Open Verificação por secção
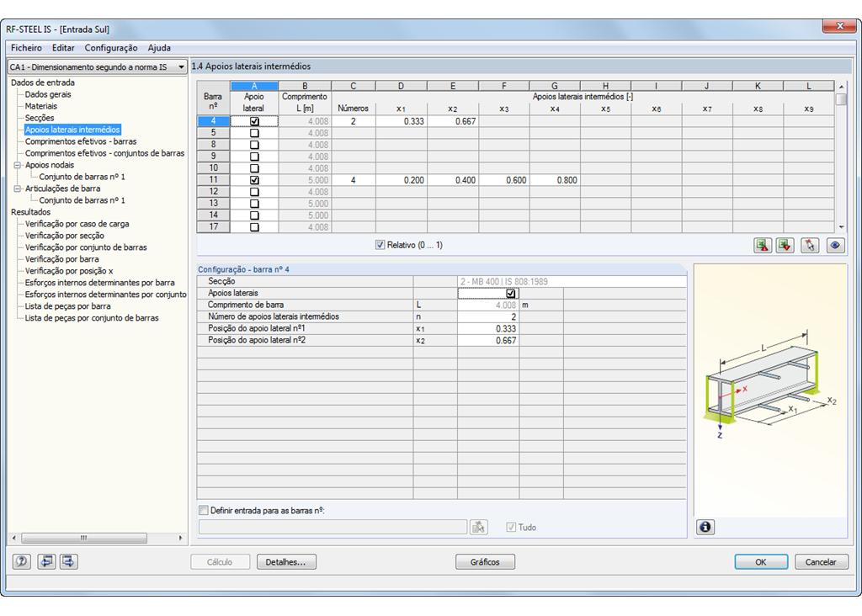 point(64,236)
